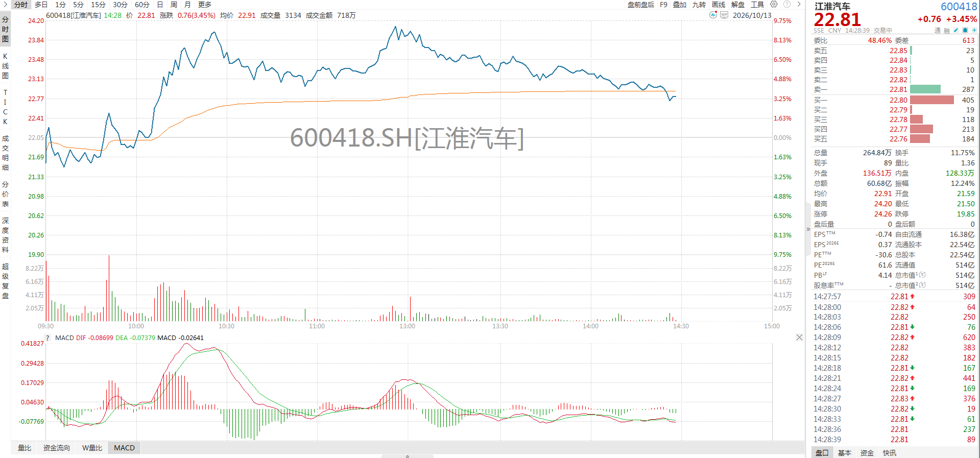Click the pulse monitor icon beside date

[x=713, y=15]
